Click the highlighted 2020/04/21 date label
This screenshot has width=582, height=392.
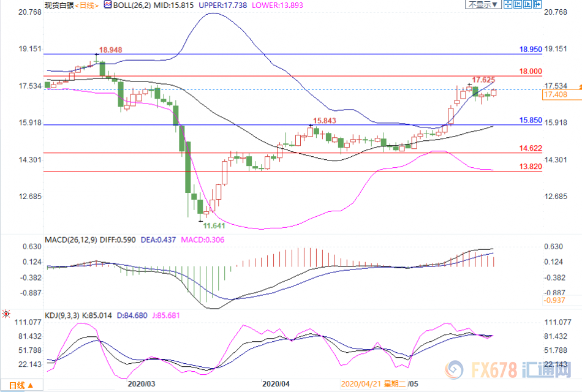coord(365,385)
